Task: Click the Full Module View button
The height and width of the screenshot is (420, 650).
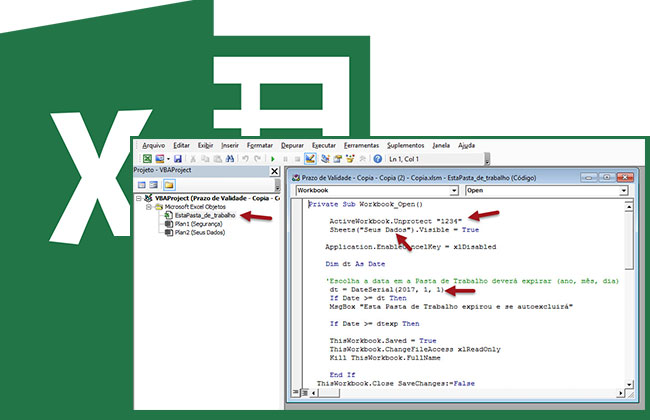Action: click(305, 392)
